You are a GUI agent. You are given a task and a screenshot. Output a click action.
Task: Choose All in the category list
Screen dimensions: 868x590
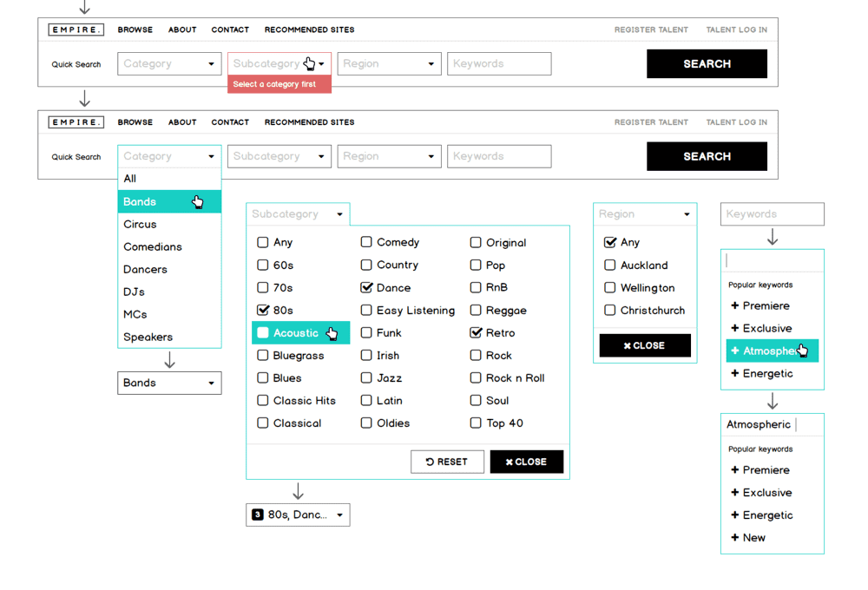[x=169, y=179]
